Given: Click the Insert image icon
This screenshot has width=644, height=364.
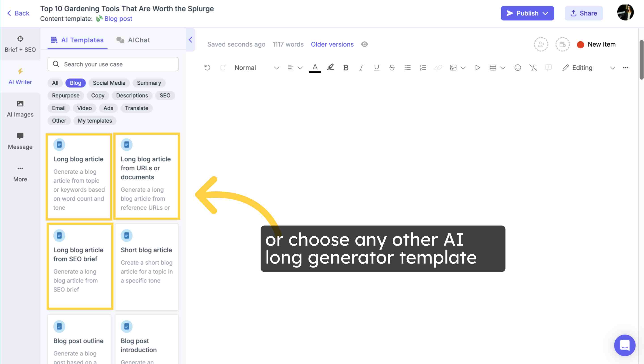Looking at the screenshot, I should 453,68.
